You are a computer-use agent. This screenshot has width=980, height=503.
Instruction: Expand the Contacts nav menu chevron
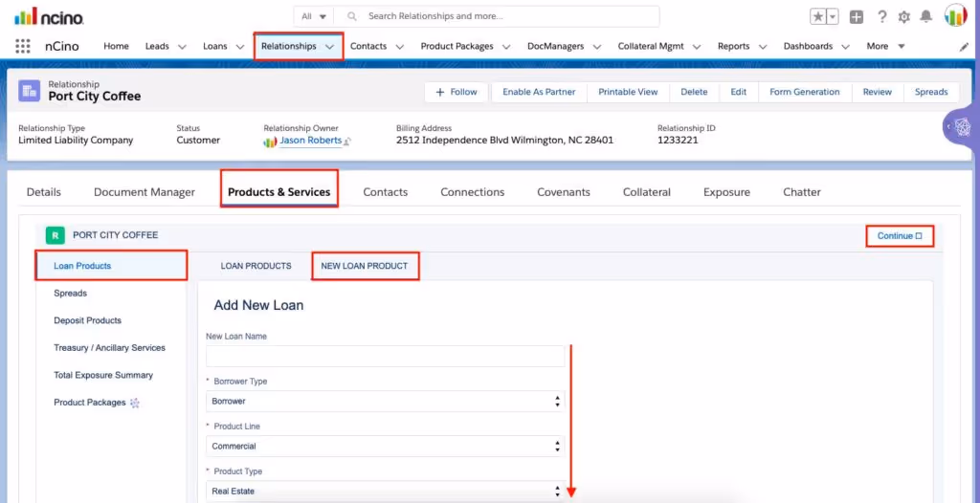(399, 47)
